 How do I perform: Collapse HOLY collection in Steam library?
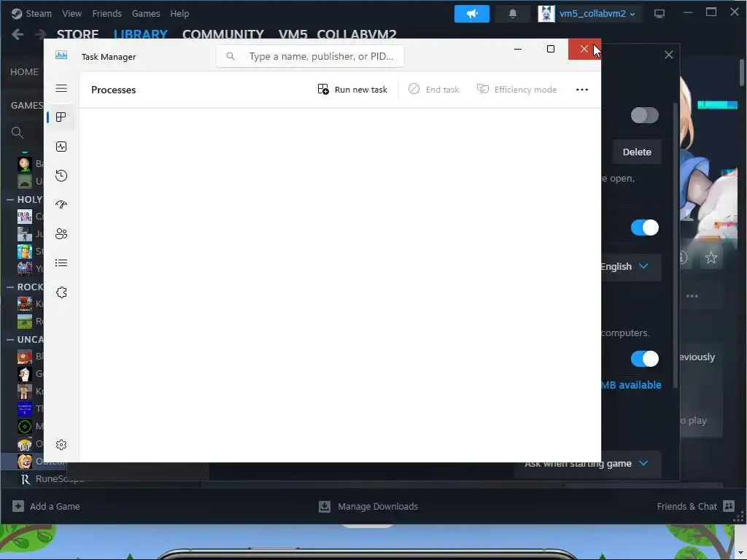click(10, 200)
